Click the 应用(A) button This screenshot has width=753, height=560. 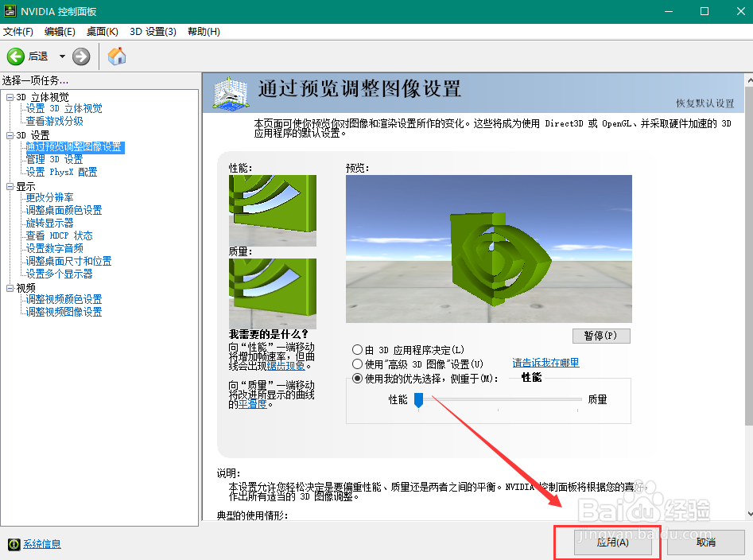(x=613, y=542)
